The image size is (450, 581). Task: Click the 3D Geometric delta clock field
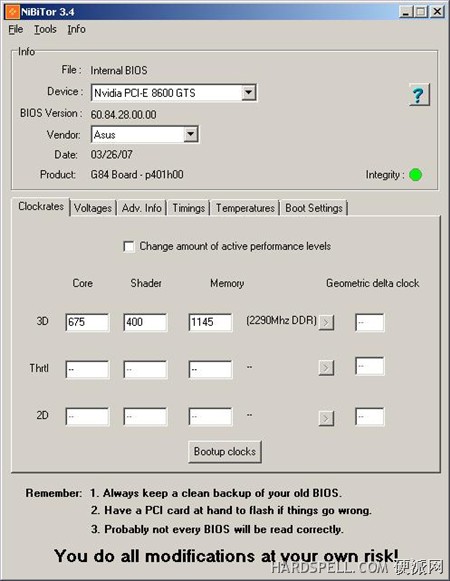point(370,322)
